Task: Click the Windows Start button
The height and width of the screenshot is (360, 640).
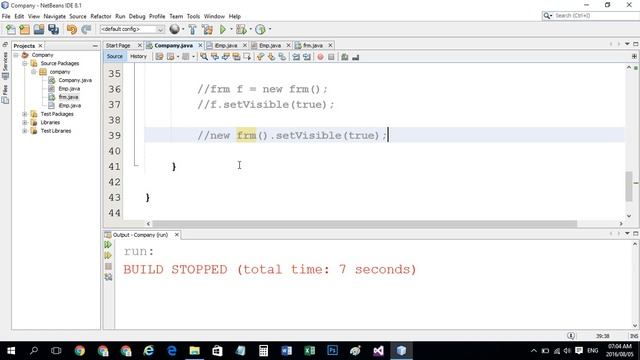Action: [x=11, y=351]
